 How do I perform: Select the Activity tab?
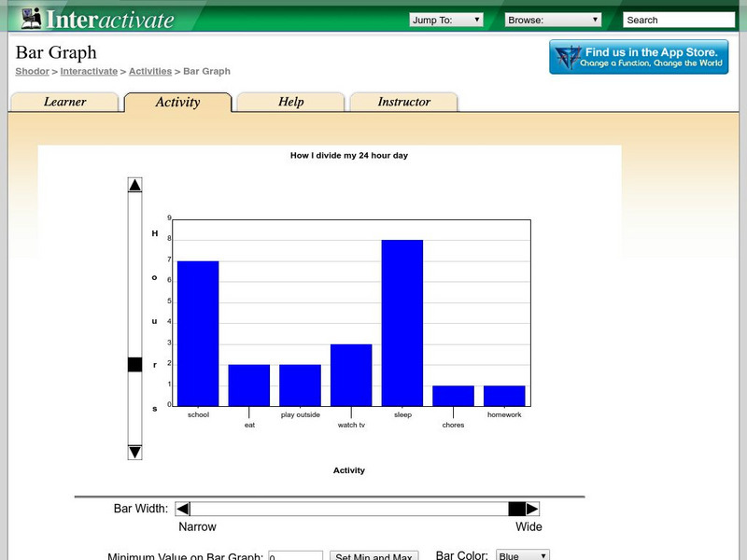click(177, 102)
